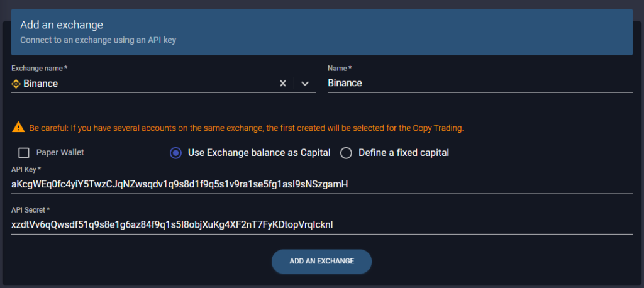Open the Exchange name combo box showing Binance
The height and width of the screenshot is (288, 644).
pyautogui.click(x=164, y=84)
